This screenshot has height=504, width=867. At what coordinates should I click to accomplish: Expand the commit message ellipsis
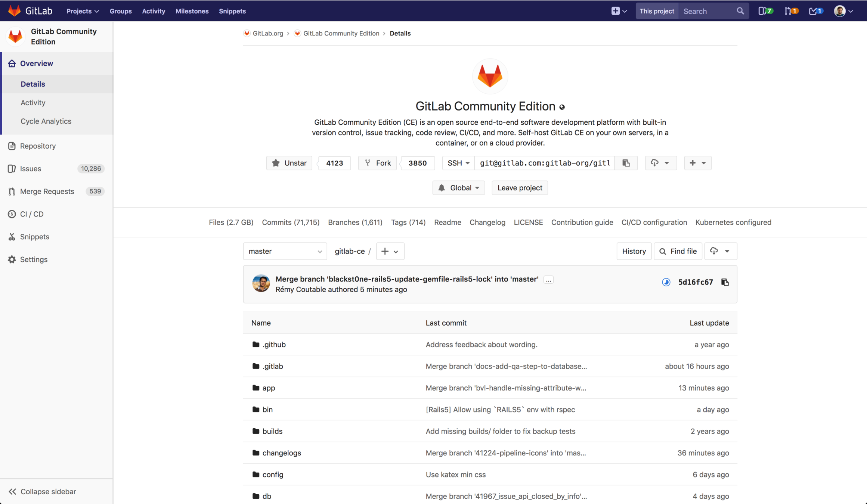548,280
